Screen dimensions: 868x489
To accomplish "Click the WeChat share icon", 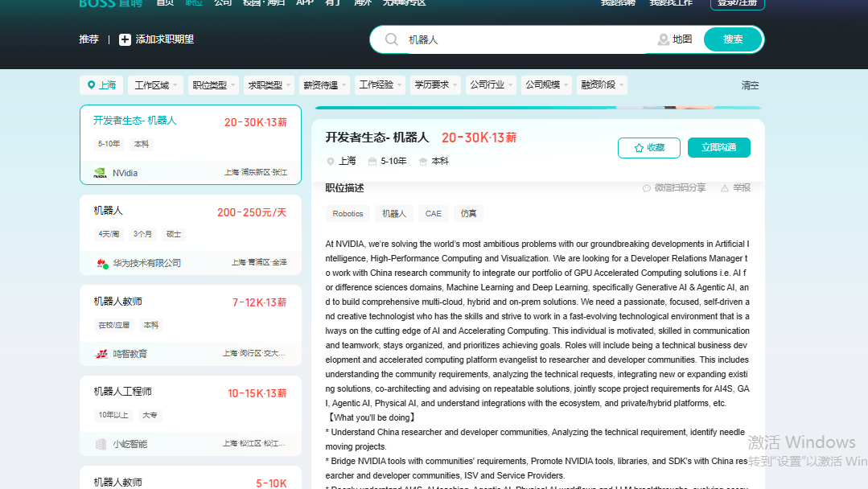I will 647,188.
